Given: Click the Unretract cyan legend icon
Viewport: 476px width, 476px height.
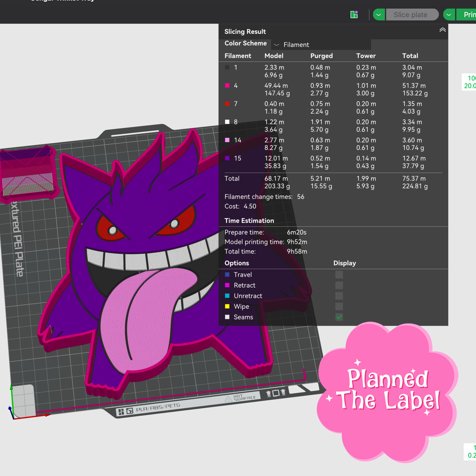Looking at the screenshot, I should pyautogui.click(x=227, y=296).
